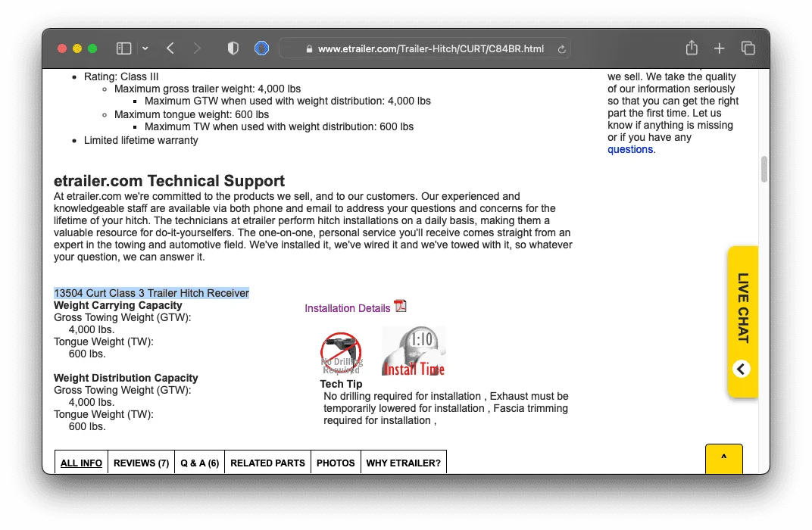Viewport: 812px width, 530px height.
Task: Open the questions link
Action: (x=630, y=150)
